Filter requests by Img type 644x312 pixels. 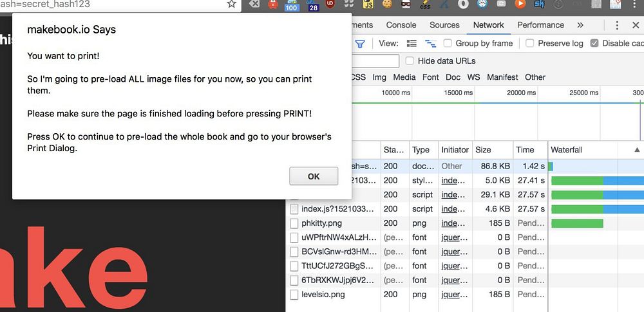[x=379, y=77]
